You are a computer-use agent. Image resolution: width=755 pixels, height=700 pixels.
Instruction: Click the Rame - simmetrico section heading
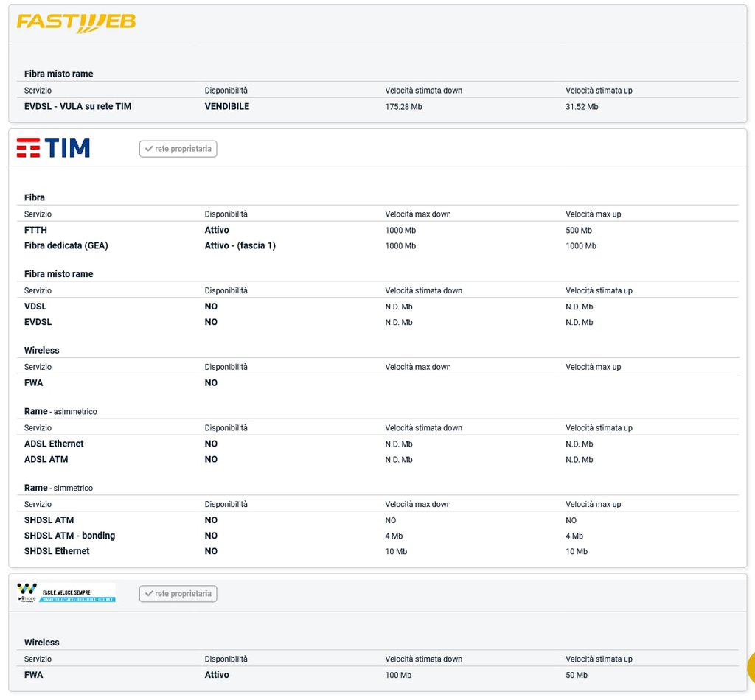click(58, 487)
